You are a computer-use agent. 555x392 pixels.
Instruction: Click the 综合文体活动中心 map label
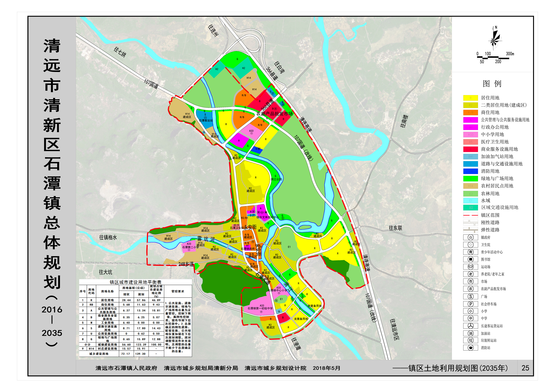pos(268,217)
